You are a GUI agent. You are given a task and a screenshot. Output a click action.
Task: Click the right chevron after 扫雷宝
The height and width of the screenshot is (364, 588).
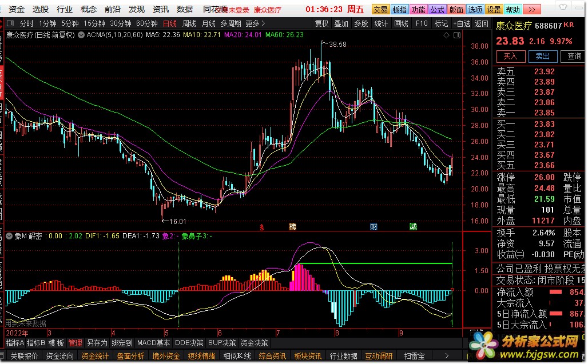click(446, 356)
